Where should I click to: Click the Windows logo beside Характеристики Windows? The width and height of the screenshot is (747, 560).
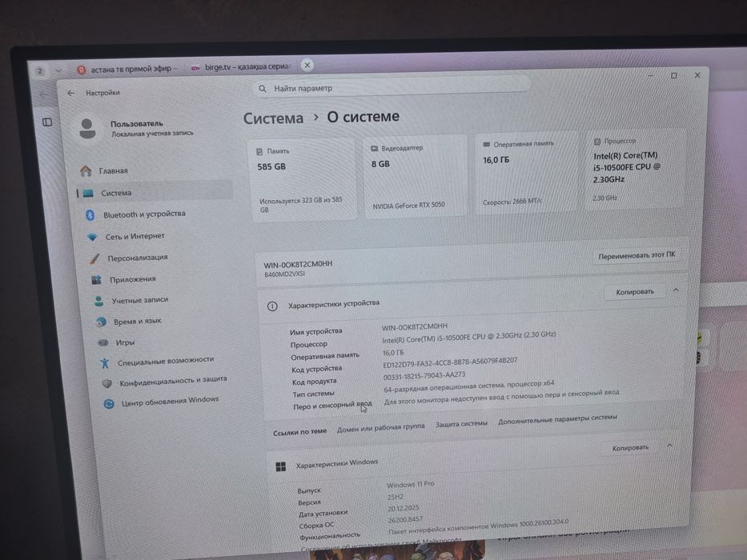coord(281,466)
